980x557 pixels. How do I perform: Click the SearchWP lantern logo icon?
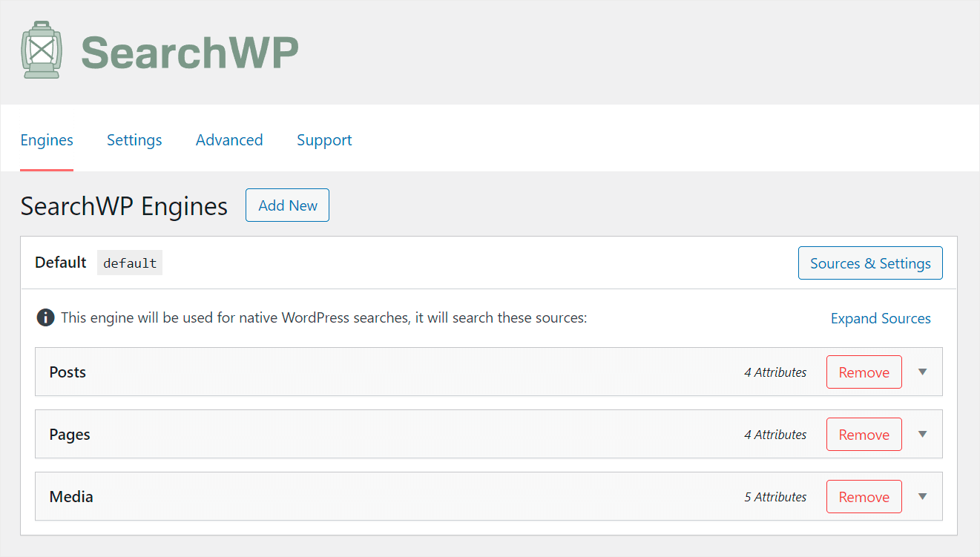[x=41, y=50]
